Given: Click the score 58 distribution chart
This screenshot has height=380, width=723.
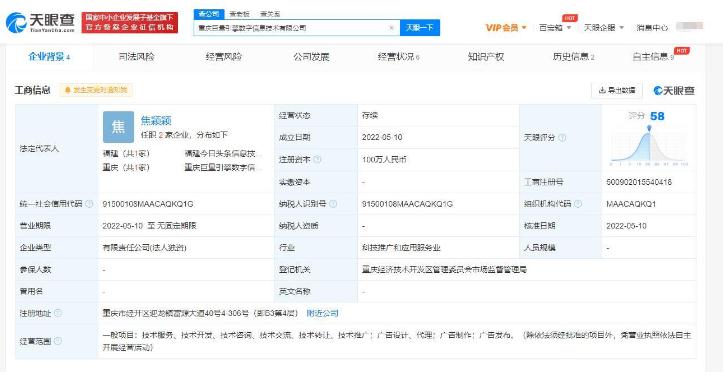Looking at the screenshot, I should point(649,146).
